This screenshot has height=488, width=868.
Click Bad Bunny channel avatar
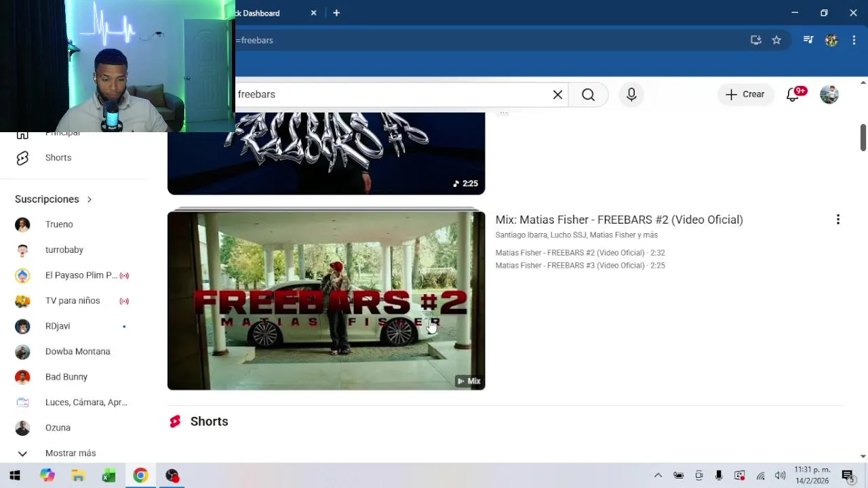click(x=22, y=377)
